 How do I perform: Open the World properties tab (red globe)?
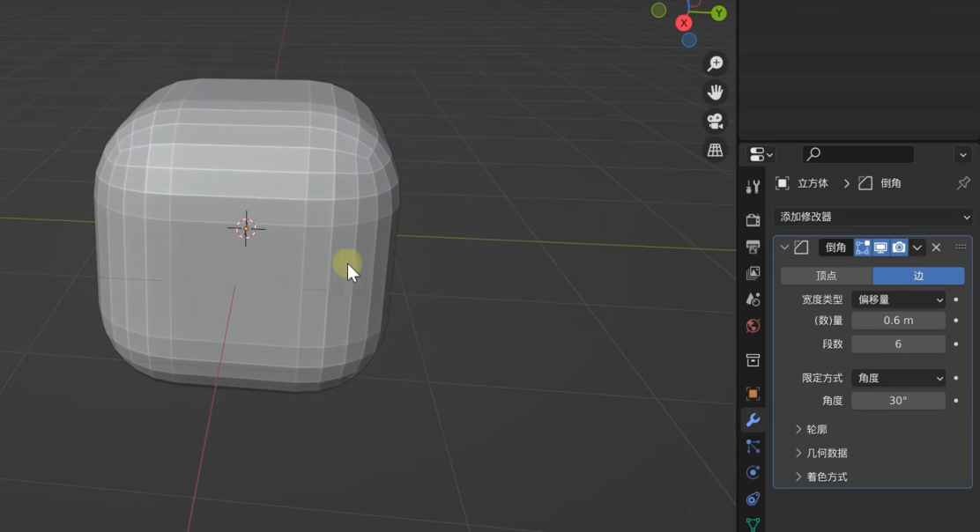pos(754,326)
